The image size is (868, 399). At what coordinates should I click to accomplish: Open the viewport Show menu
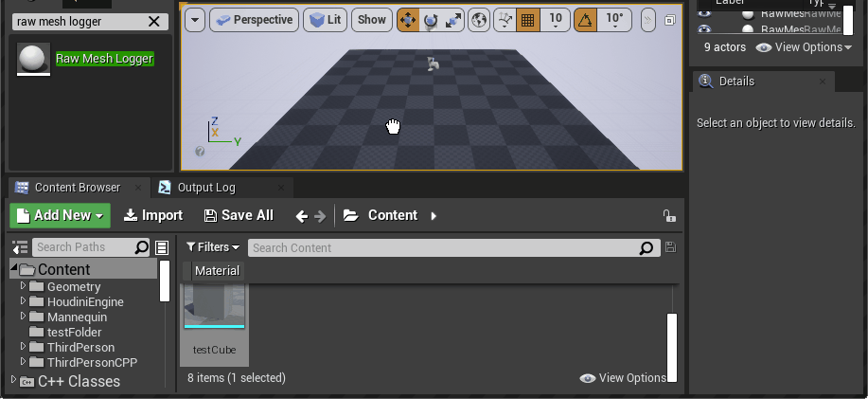371,20
